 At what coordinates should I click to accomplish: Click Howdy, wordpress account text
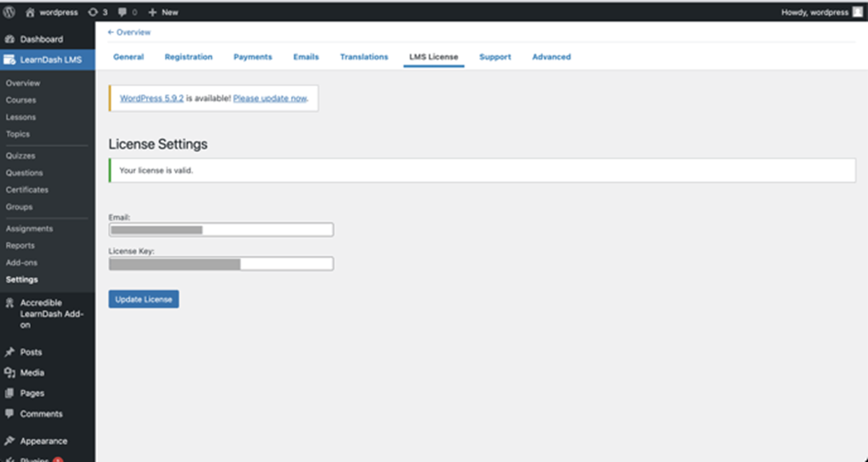(815, 12)
